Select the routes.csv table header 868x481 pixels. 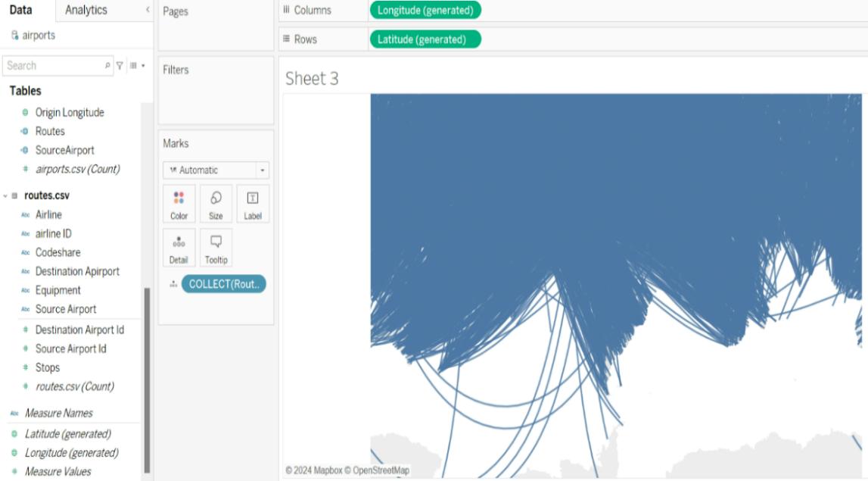tap(47, 195)
